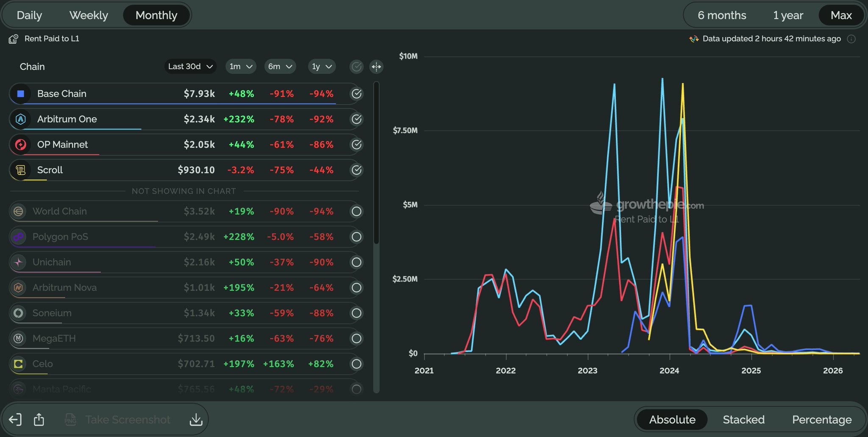Add World Chain to the chart
Image resolution: width=868 pixels, height=437 pixels.
357,211
